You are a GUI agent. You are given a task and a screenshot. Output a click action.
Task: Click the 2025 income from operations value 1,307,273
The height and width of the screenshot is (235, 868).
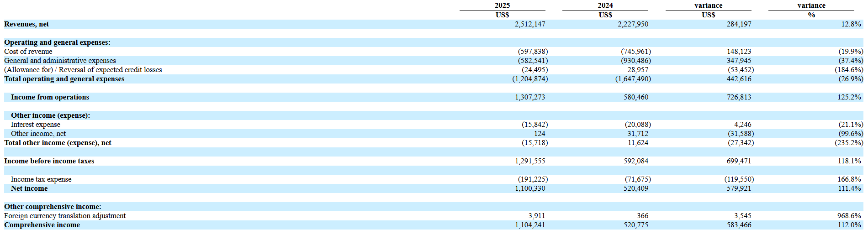pos(529,97)
